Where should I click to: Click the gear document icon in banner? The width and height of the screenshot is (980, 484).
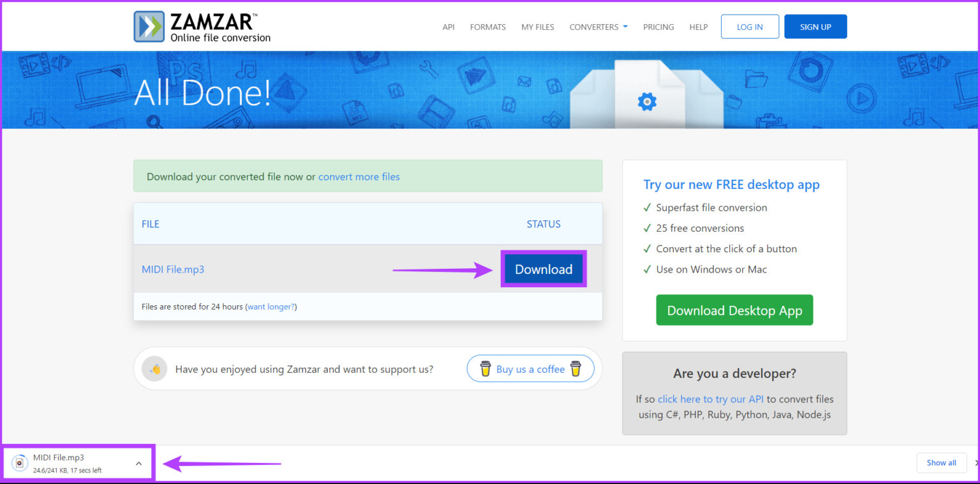[x=646, y=101]
